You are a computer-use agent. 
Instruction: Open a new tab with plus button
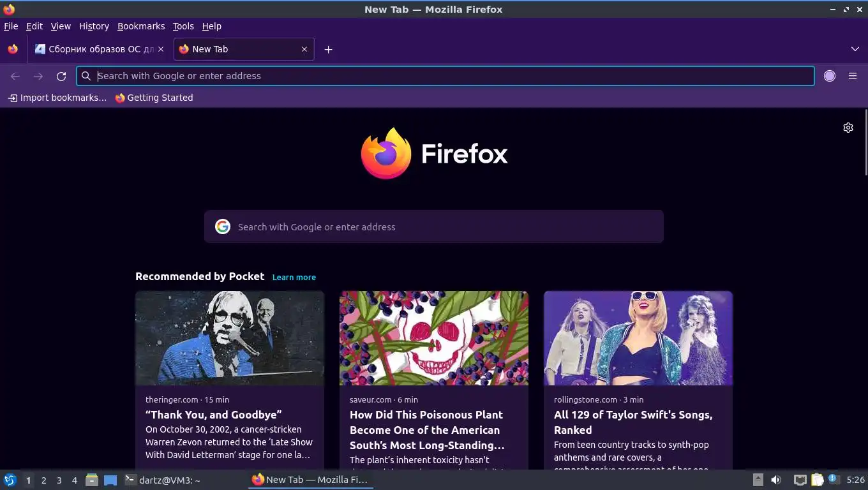[x=328, y=49]
